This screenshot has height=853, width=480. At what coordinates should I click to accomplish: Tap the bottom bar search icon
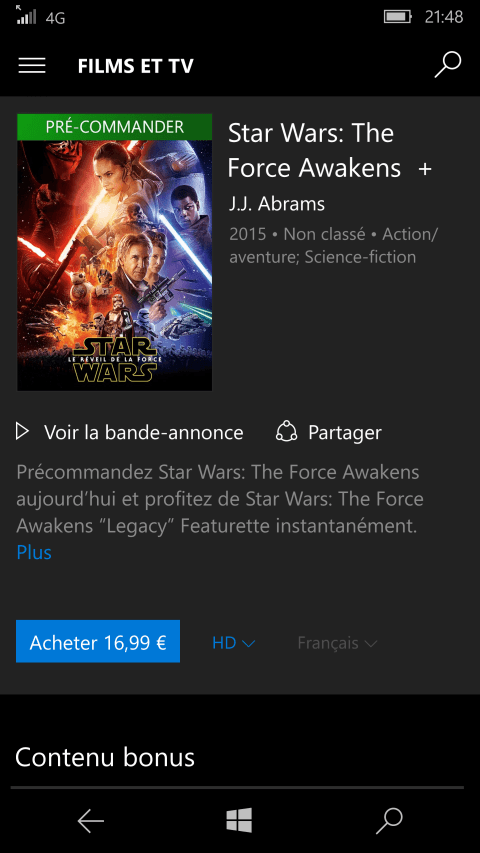[x=389, y=821]
